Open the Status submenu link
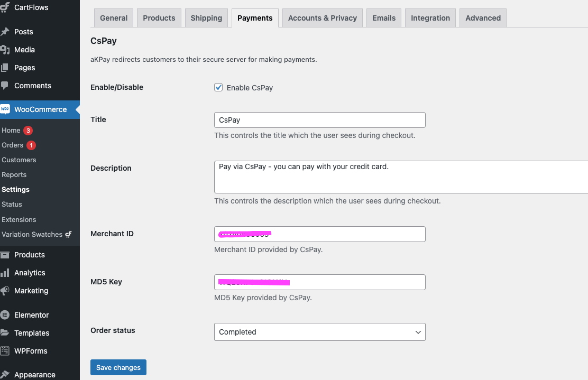588x380 pixels. 12,204
